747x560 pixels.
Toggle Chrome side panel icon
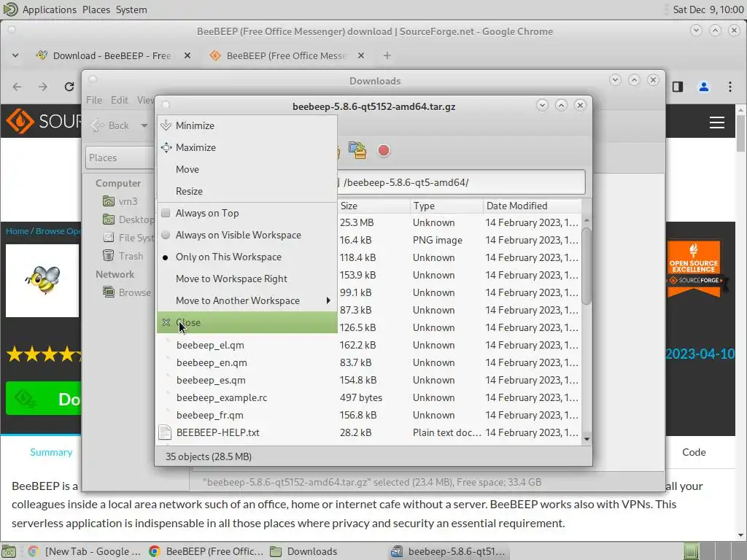point(678,87)
